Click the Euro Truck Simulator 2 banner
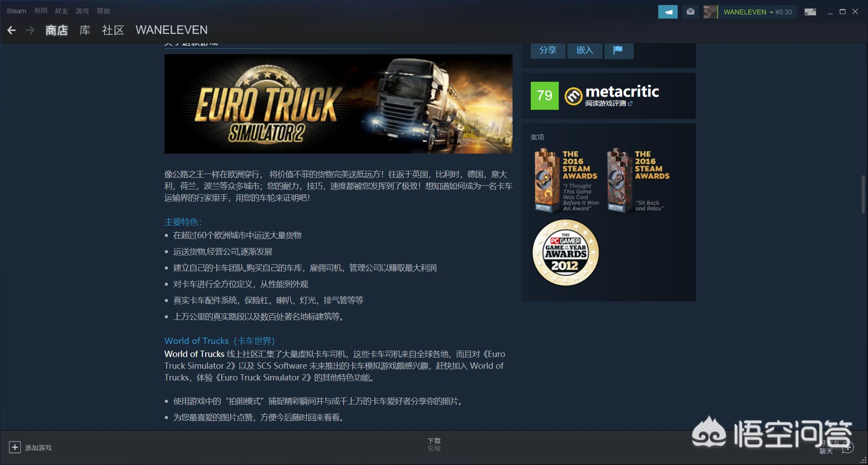The image size is (868, 465). tap(338, 104)
